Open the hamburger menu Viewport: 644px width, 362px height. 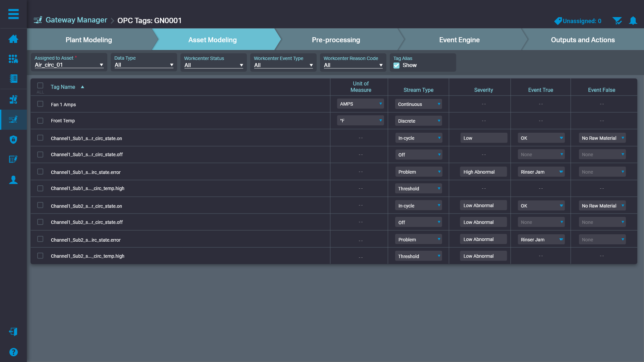coord(13,14)
